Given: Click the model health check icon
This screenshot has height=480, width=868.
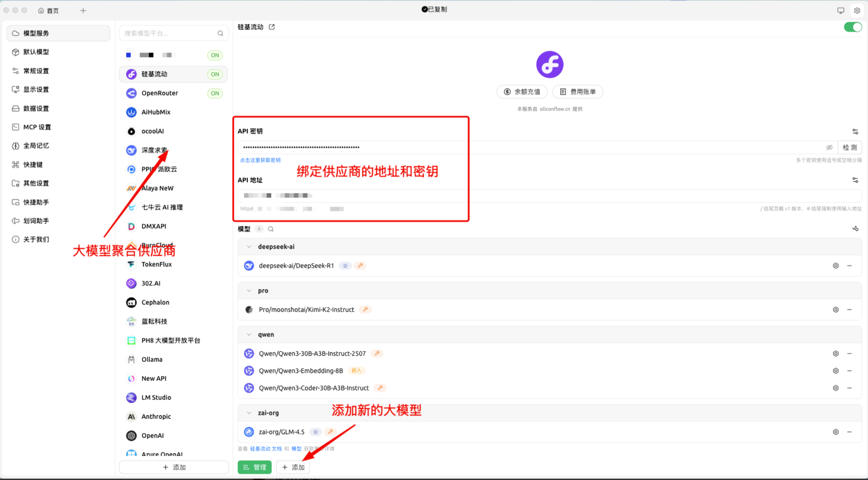Looking at the screenshot, I should 855,229.
